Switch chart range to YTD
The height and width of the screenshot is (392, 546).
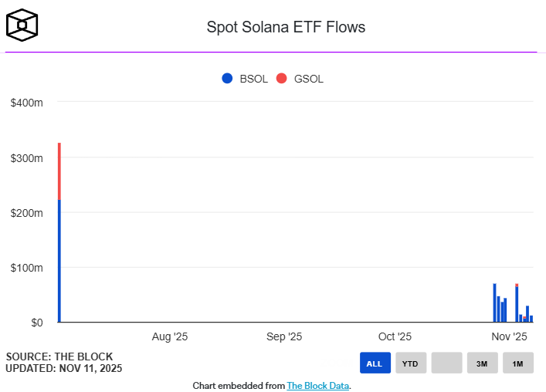(410, 363)
